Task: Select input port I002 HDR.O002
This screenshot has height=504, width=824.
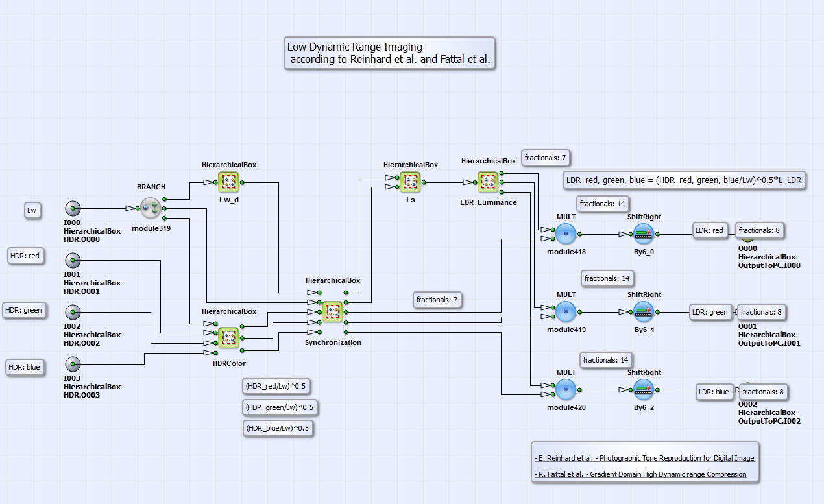Action: (73, 312)
